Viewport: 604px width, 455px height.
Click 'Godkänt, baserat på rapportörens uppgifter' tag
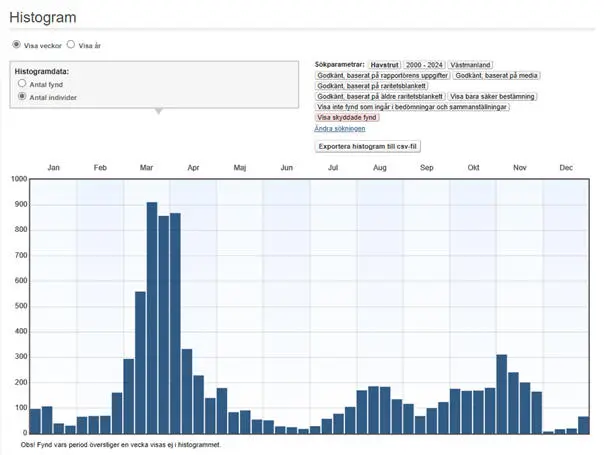pyautogui.click(x=381, y=75)
